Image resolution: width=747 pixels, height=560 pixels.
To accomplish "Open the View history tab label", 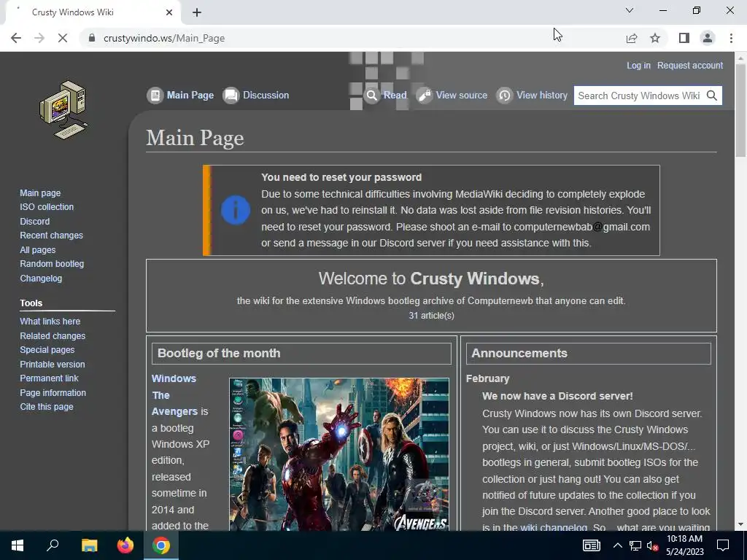I will point(542,96).
